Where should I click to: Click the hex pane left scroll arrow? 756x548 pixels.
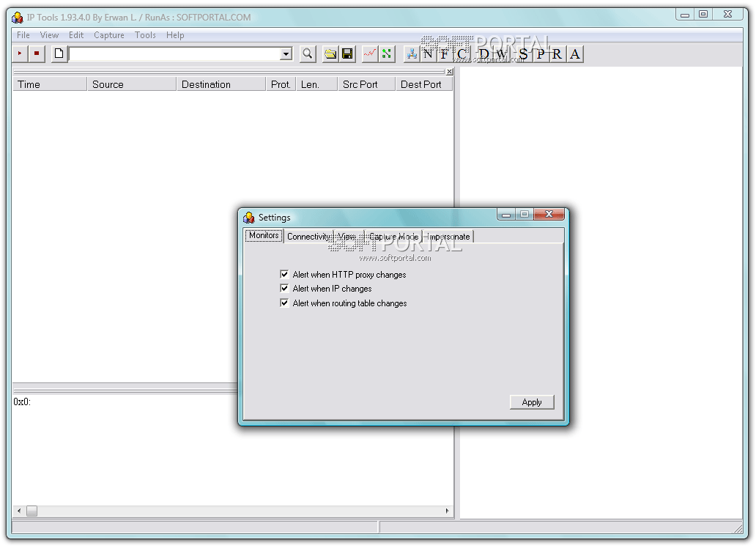pos(19,511)
